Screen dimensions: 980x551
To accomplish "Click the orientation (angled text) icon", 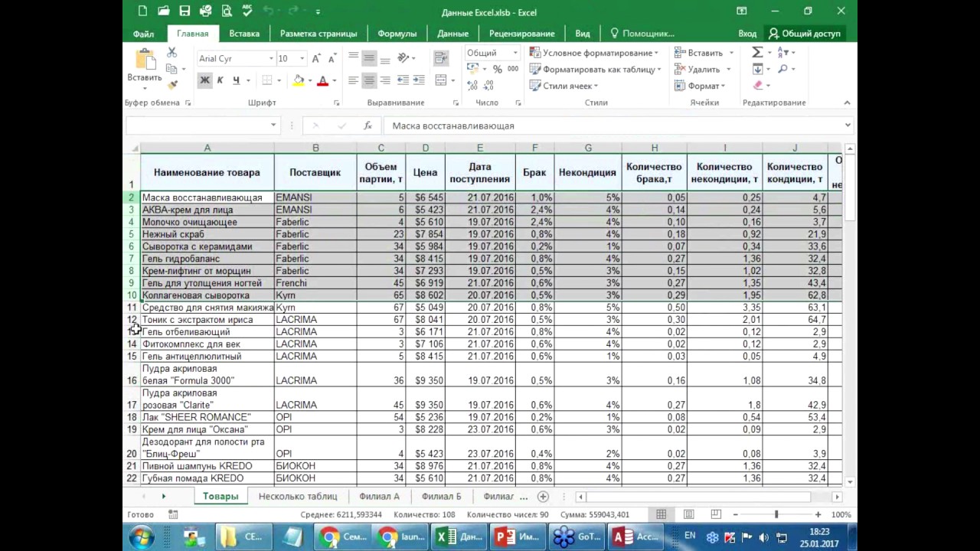I will [403, 58].
